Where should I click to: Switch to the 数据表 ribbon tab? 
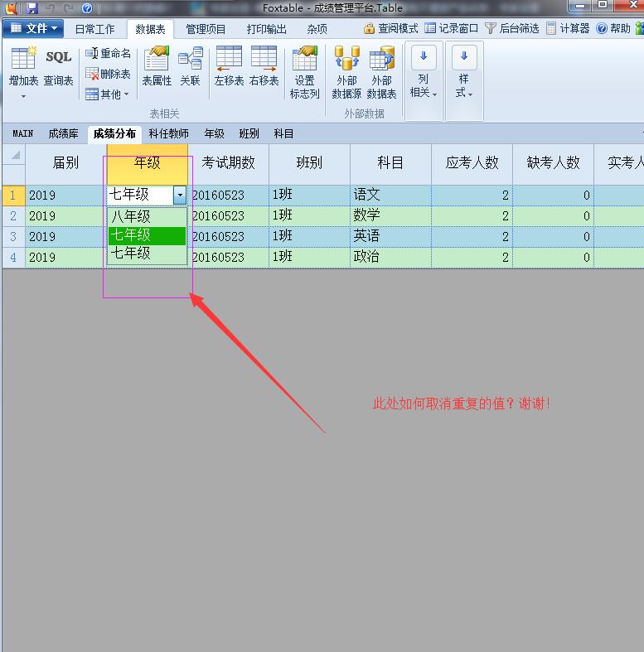[x=150, y=29]
